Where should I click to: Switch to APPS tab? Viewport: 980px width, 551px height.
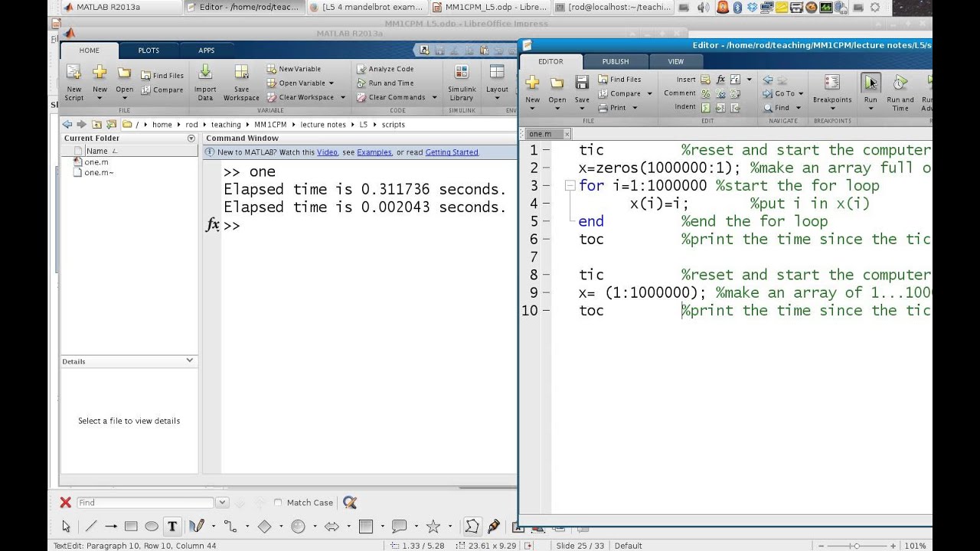tap(207, 51)
